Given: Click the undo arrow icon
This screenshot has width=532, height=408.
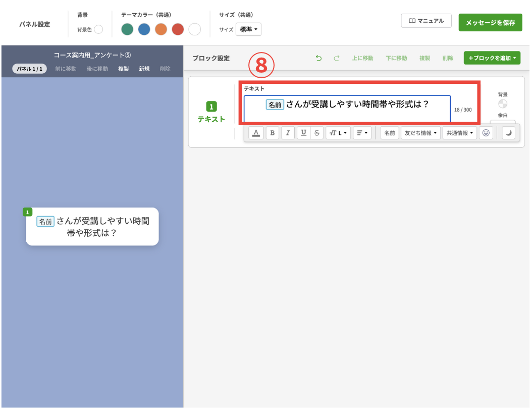Looking at the screenshot, I should 318,58.
